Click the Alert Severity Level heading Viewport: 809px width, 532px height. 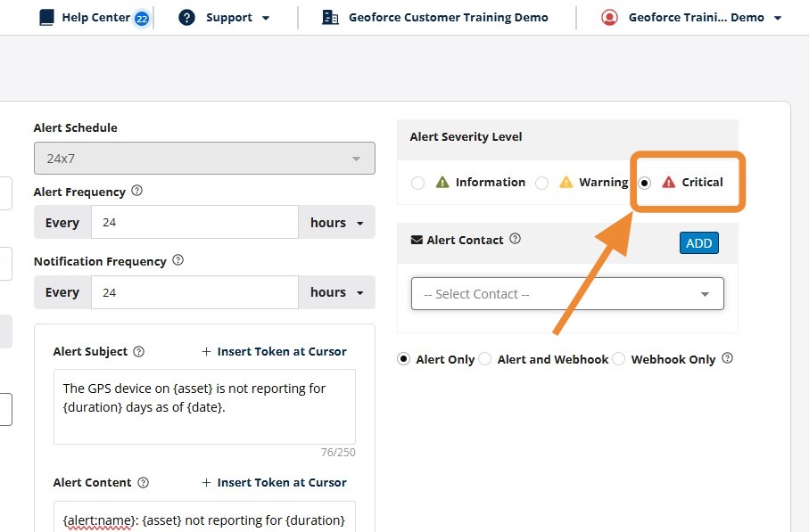click(x=466, y=136)
